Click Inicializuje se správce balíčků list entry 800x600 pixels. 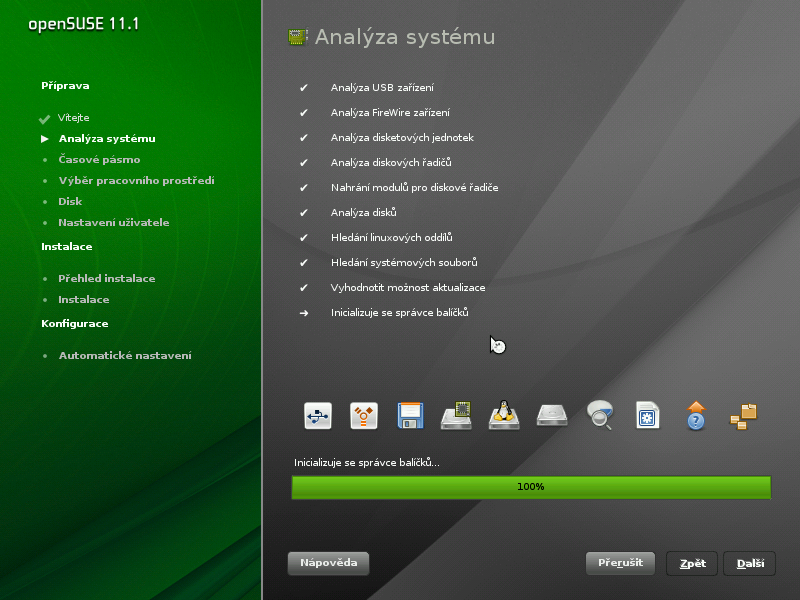click(x=399, y=313)
